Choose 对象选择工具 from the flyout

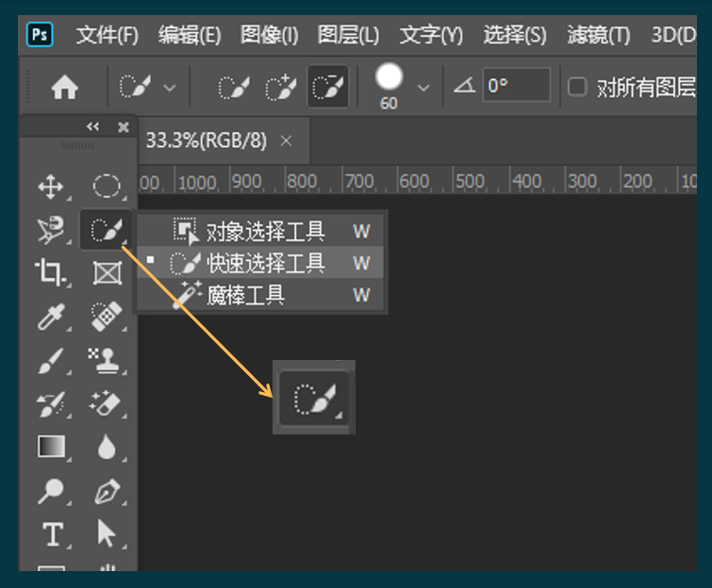coord(264,231)
